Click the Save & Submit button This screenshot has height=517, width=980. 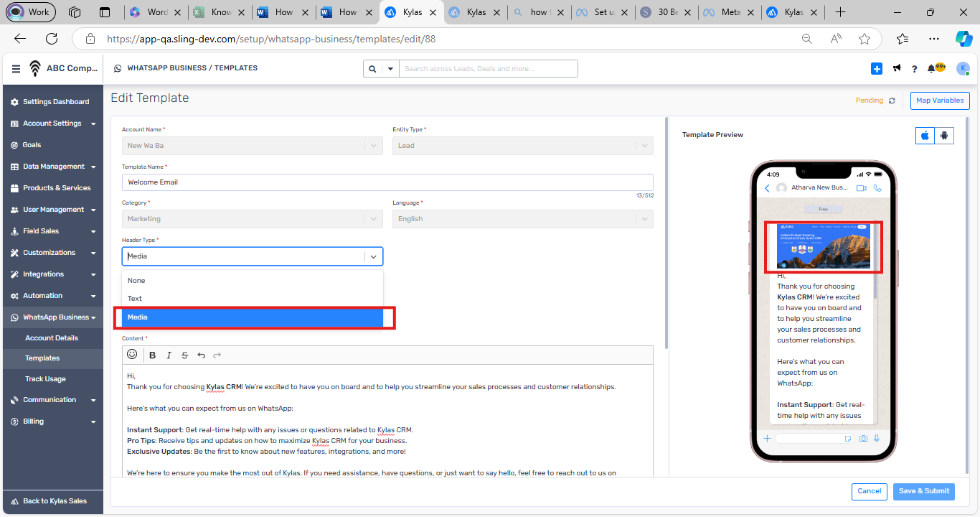click(924, 491)
